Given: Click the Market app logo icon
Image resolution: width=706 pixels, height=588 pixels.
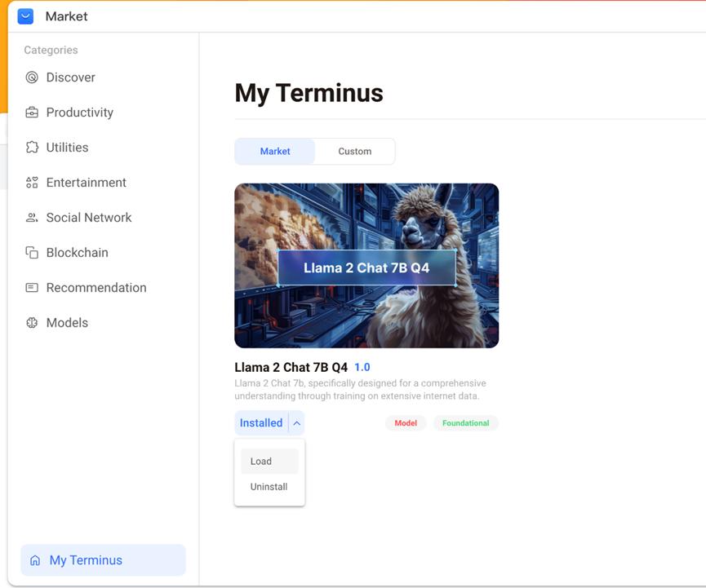Looking at the screenshot, I should [25, 16].
